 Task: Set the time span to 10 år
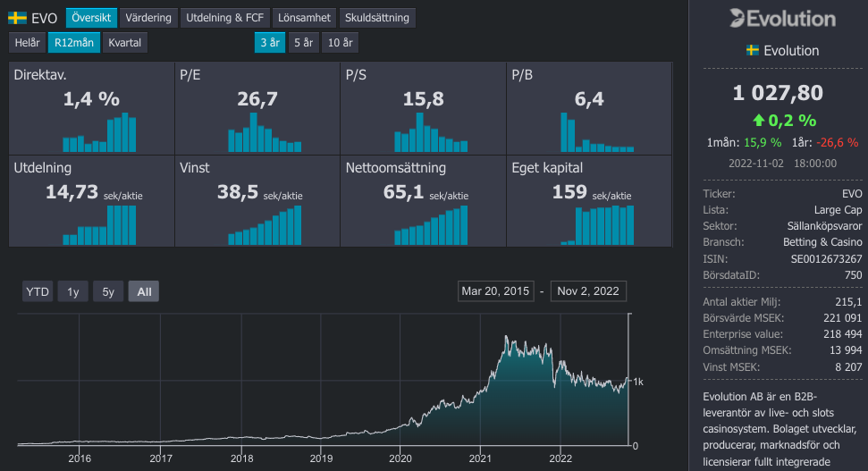340,42
